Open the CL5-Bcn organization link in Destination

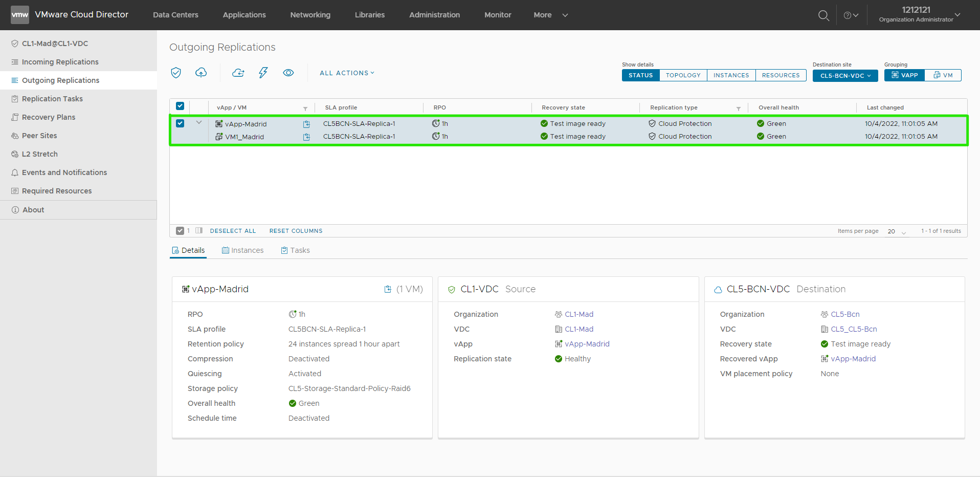click(845, 314)
